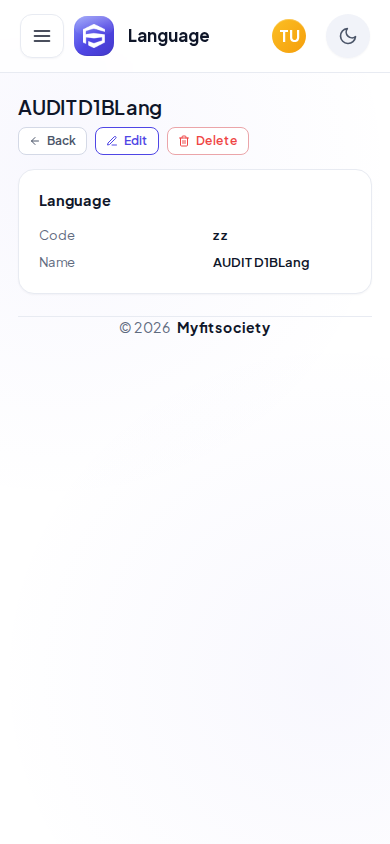390x844 pixels.
Task: Select the zz code value
Action: point(220,236)
